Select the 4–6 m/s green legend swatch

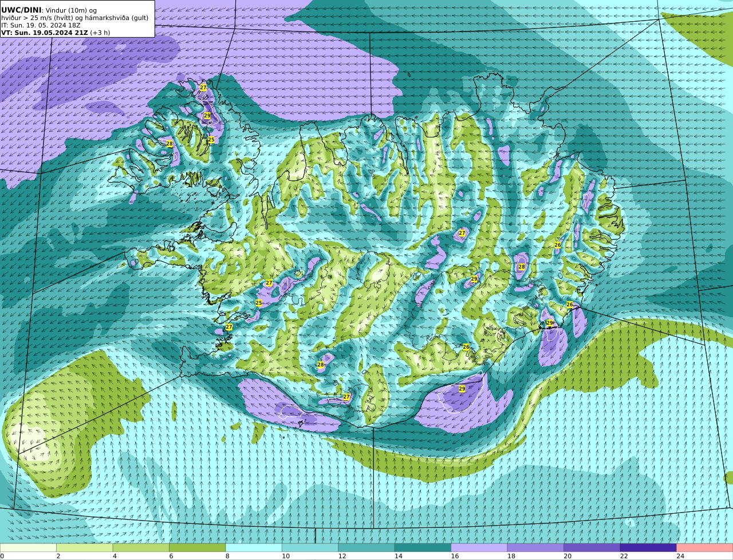[141, 547]
